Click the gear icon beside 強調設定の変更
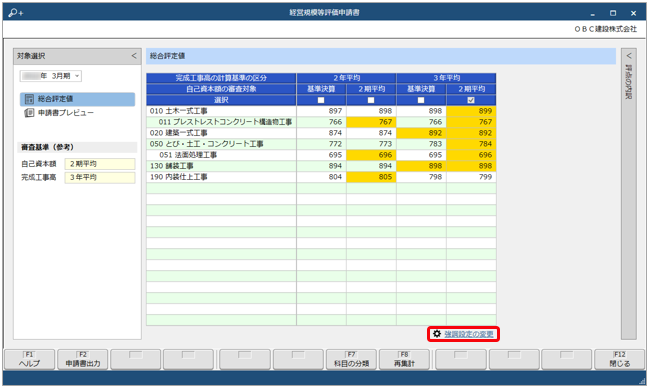The image size is (650, 388). click(437, 334)
